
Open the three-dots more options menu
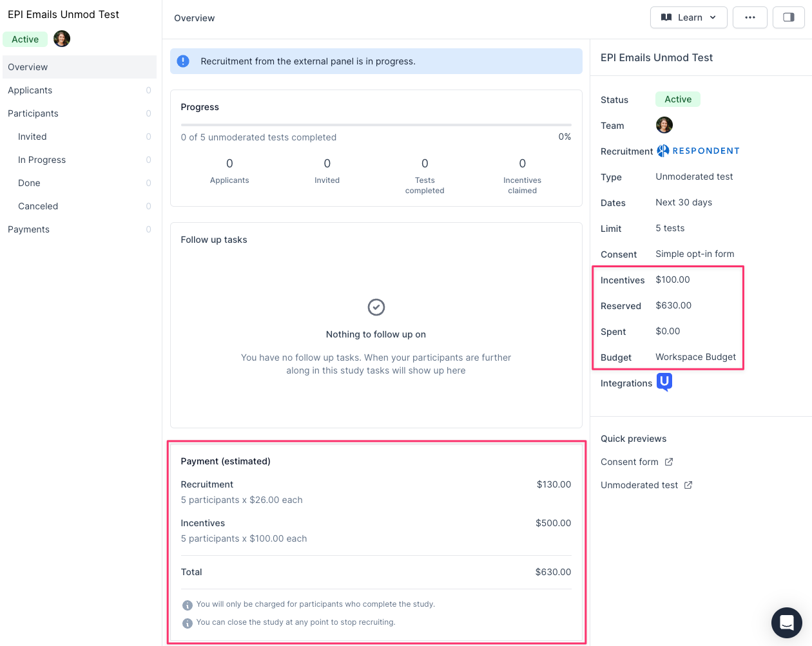coord(749,17)
